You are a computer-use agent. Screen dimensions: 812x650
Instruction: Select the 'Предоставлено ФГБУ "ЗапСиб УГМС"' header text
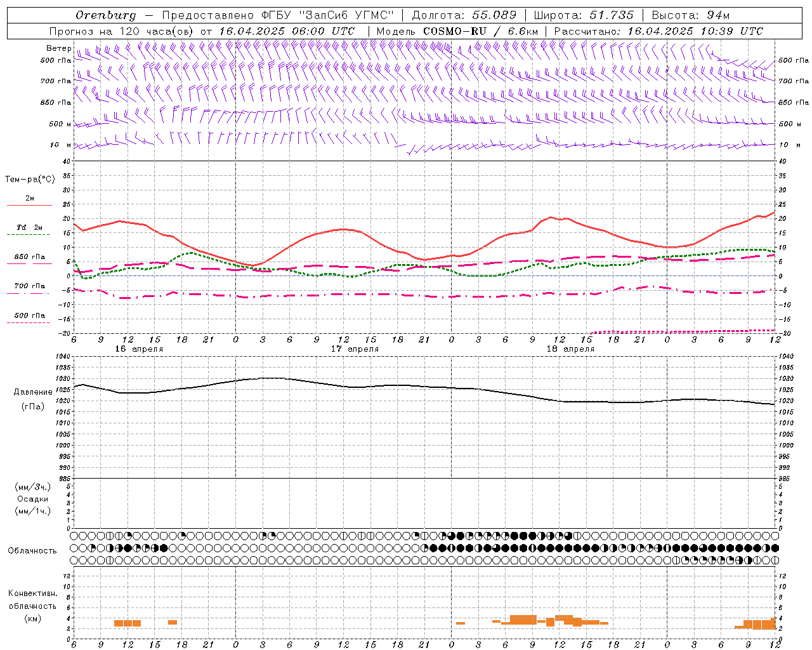[278, 15]
